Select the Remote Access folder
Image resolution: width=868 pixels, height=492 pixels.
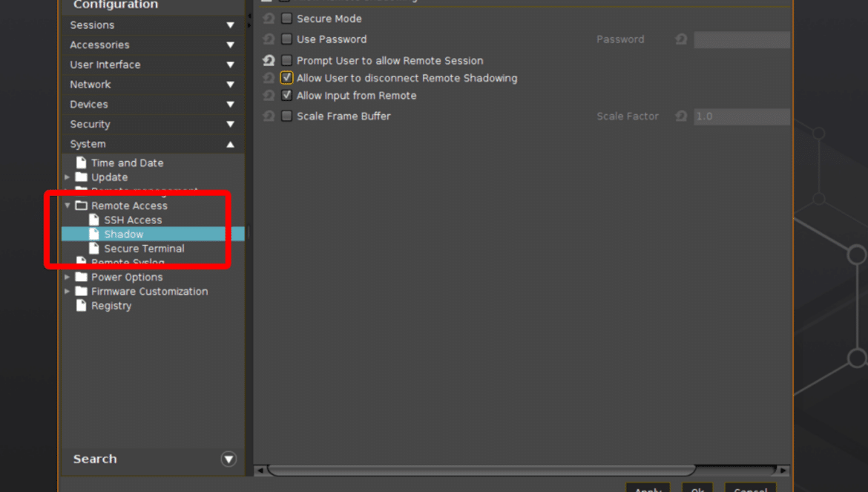[x=129, y=206]
